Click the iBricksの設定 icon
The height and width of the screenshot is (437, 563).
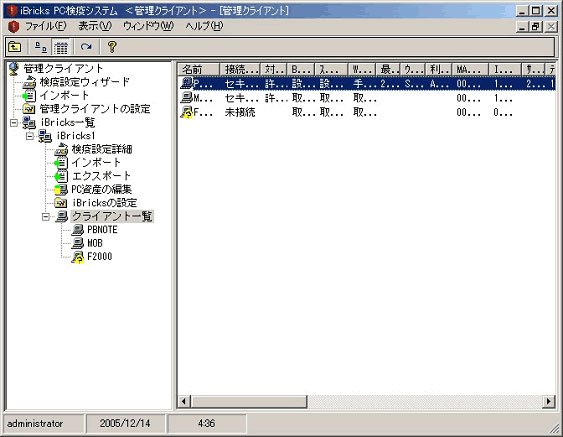tap(61, 203)
